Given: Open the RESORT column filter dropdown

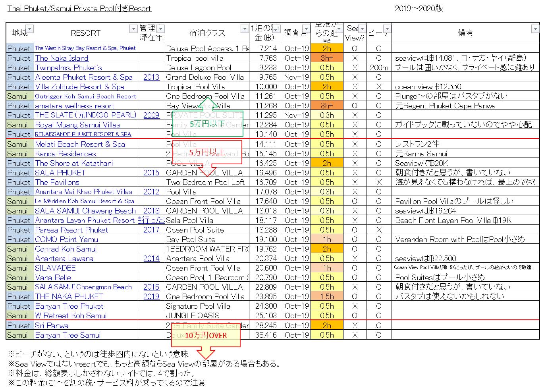Looking at the screenshot, I should 133,29.
